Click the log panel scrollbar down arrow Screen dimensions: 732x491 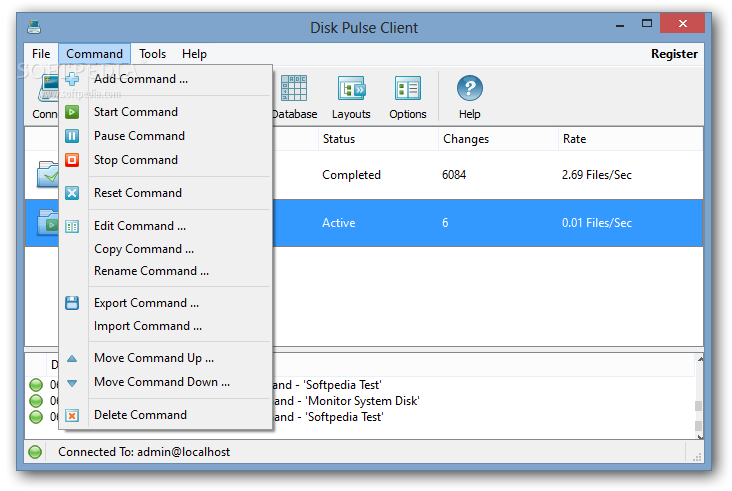(700, 436)
